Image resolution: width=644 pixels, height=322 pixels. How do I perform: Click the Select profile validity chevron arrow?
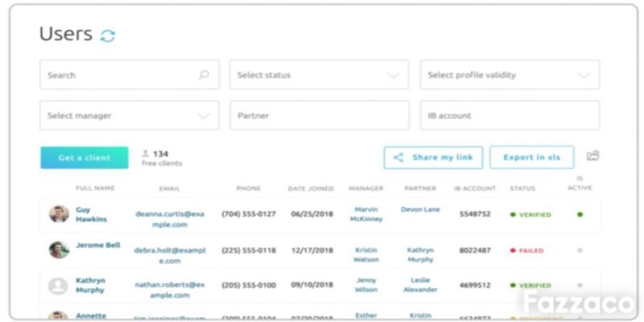tap(584, 75)
